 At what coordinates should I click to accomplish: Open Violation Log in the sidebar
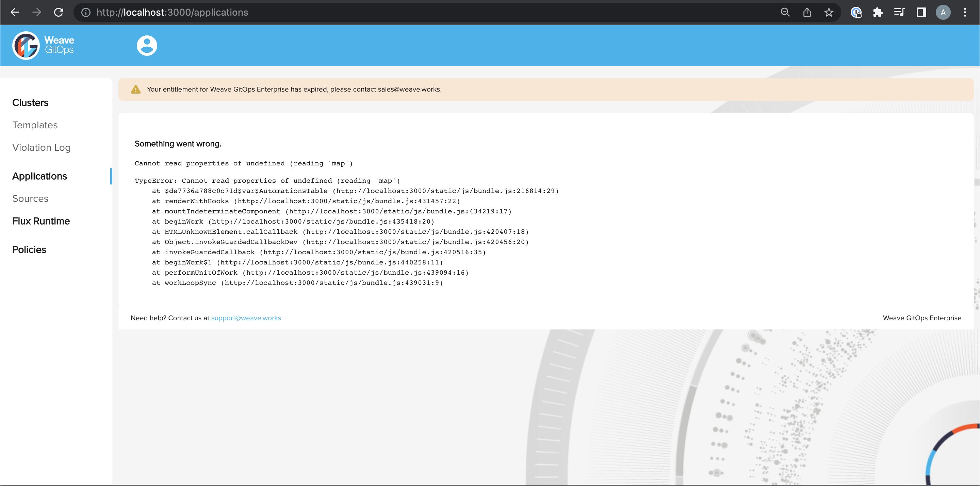pyautogui.click(x=42, y=148)
